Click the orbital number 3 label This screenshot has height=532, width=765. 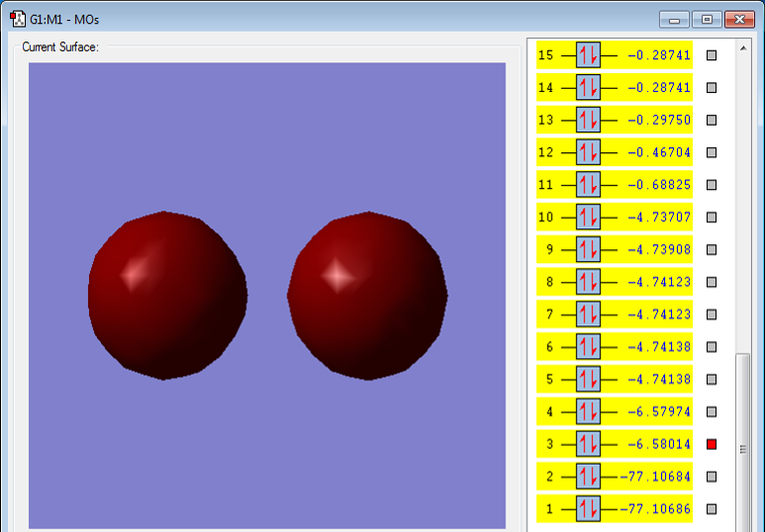coord(550,444)
